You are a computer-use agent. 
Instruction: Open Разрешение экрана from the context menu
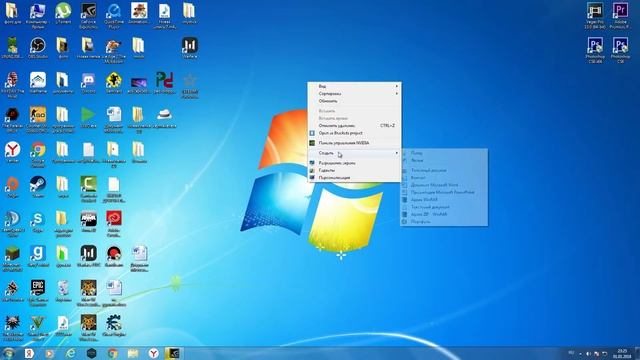354,163
